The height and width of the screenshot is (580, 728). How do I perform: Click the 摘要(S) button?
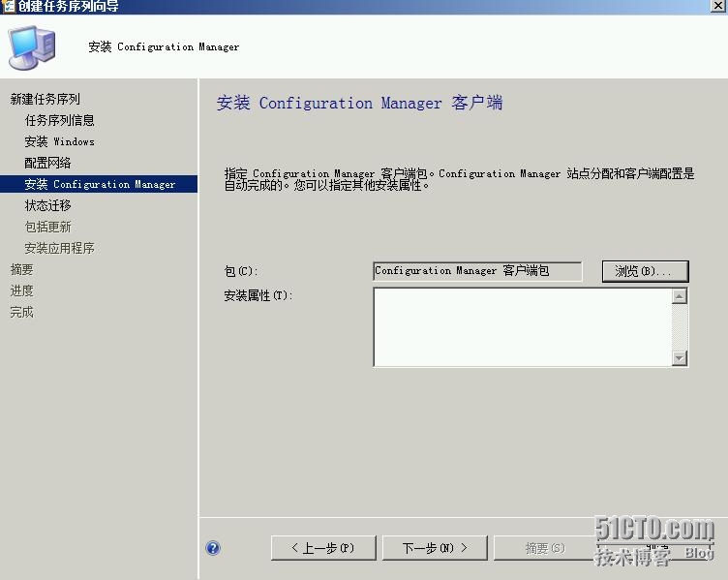click(545, 548)
